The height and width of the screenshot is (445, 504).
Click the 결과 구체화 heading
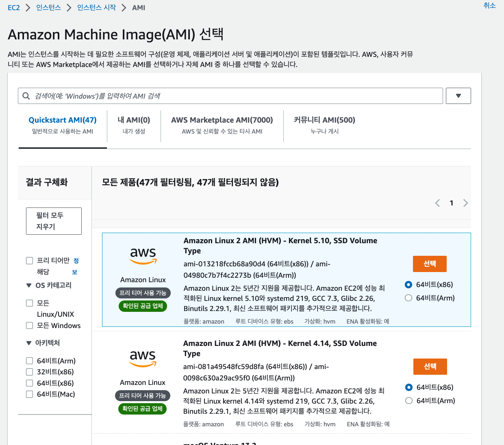click(x=47, y=182)
